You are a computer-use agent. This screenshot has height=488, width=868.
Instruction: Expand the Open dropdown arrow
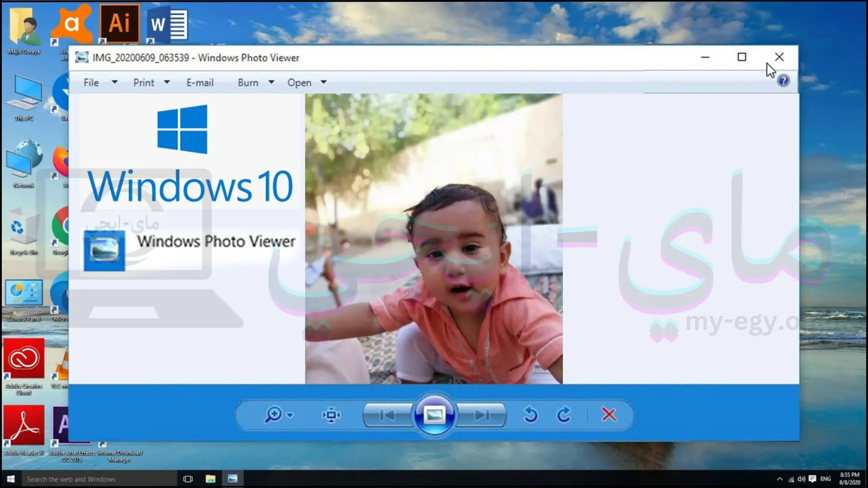click(324, 82)
